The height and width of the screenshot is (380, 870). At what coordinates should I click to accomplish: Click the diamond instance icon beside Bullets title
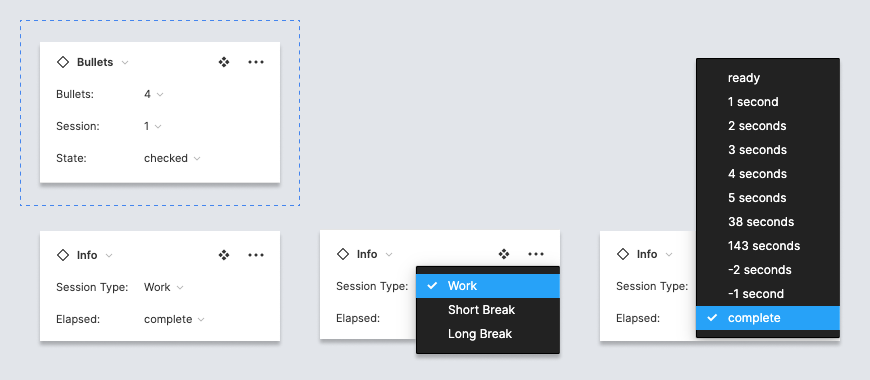click(x=63, y=62)
